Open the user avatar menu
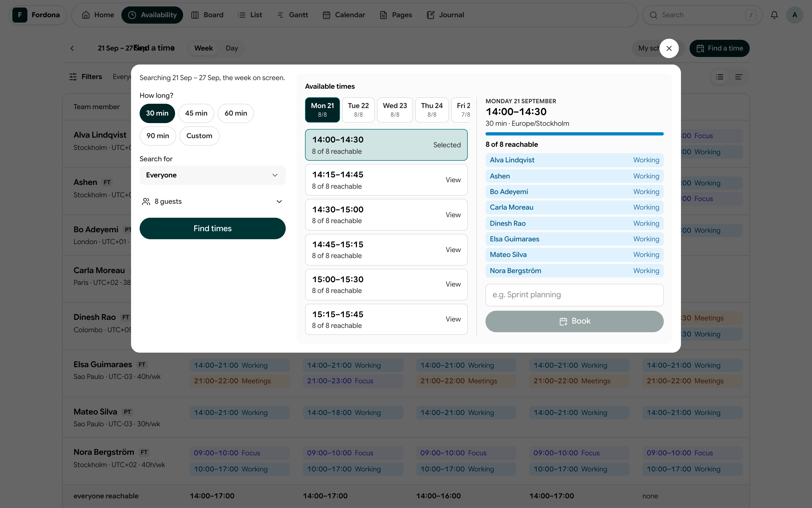 pos(794,15)
